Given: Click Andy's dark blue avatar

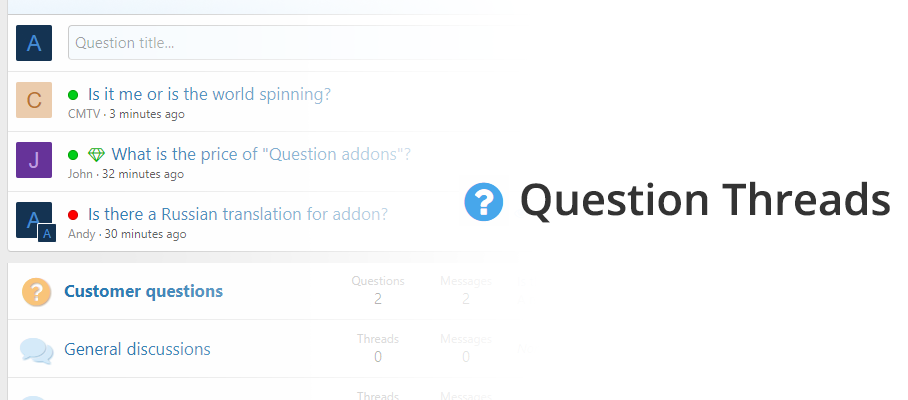Looking at the screenshot, I should (34, 220).
